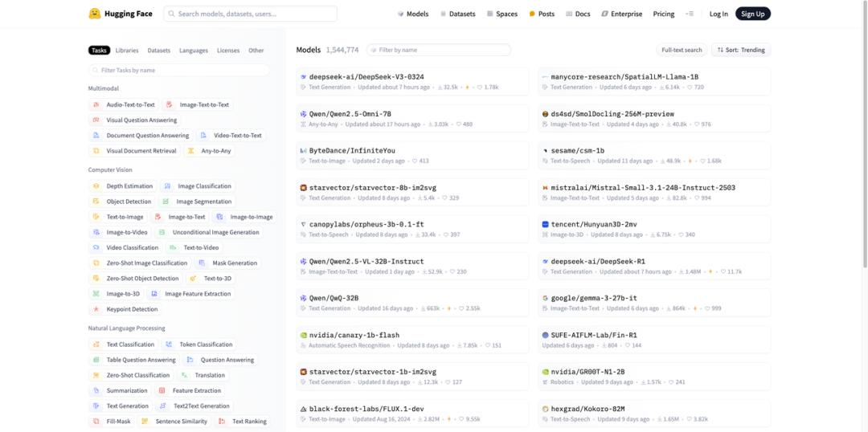The height and width of the screenshot is (432, 868).
Task: Click the Sign Up button
Action: [752, 14]
